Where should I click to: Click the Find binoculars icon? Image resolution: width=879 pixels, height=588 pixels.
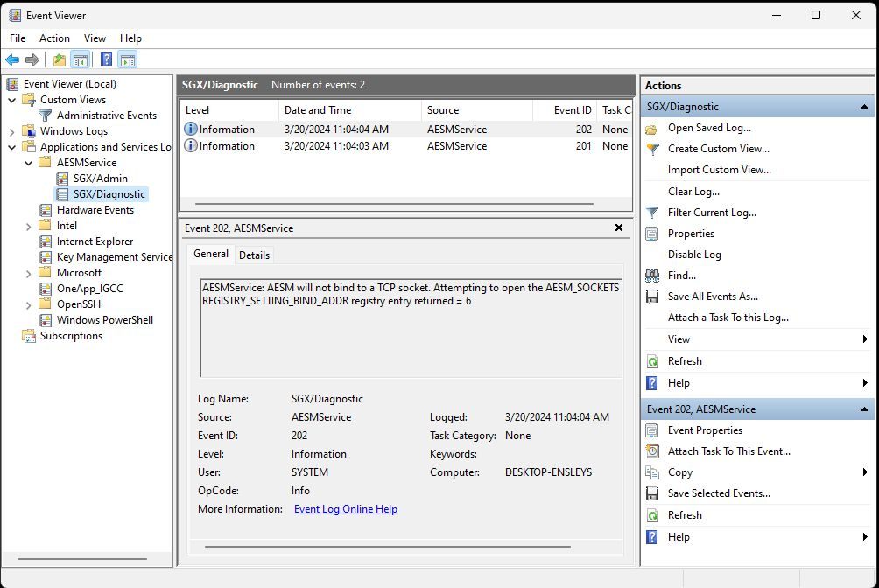pyautogui.click(x=652, y=276)
